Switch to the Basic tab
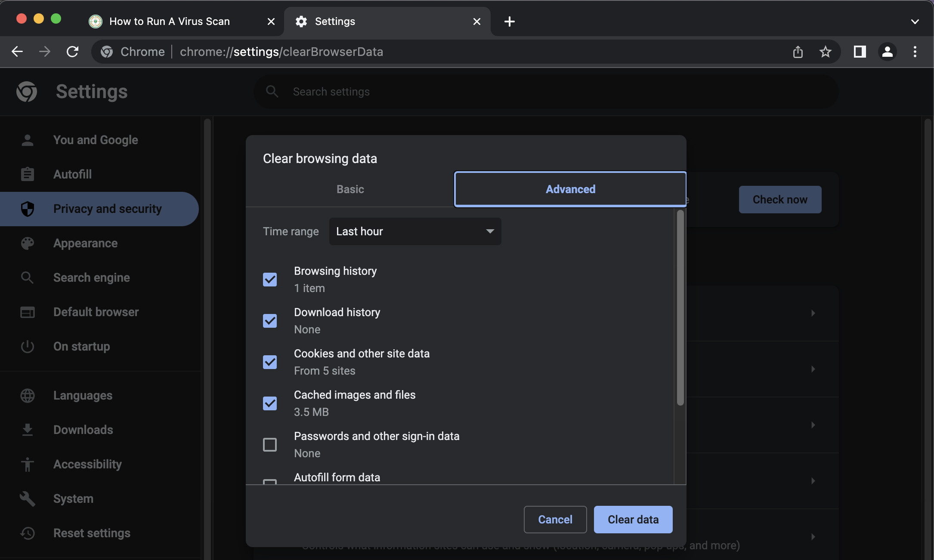 point(349,189)
